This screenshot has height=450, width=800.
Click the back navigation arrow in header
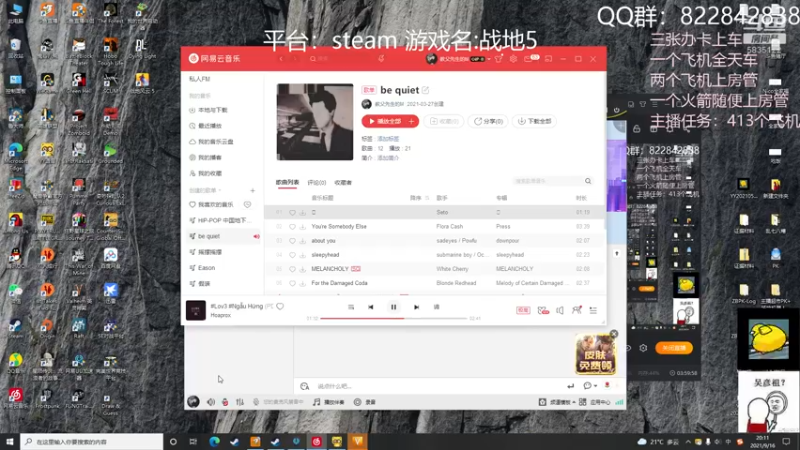point(281,59)
